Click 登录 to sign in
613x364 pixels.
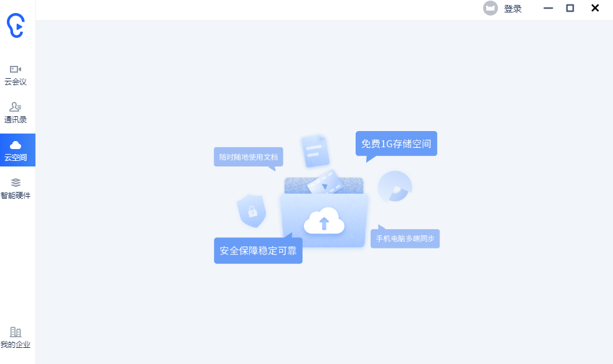513,8
